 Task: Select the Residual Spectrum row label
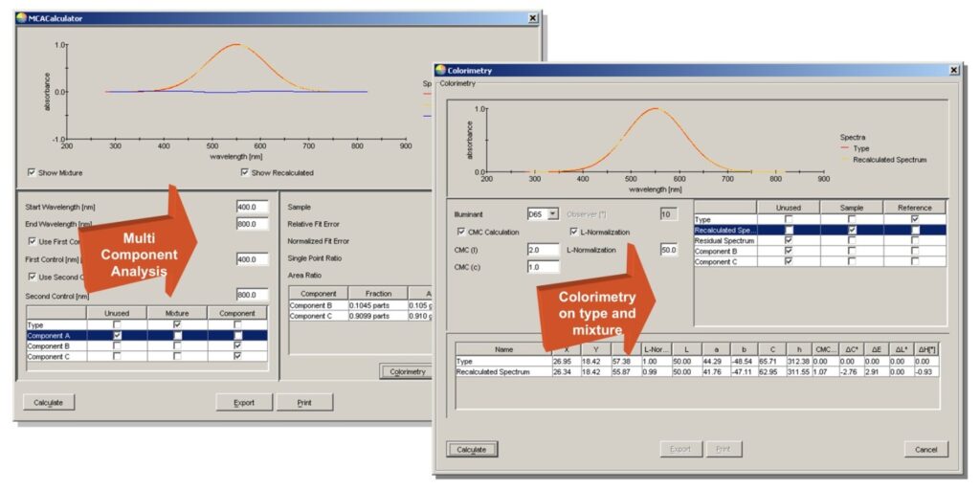725,241
